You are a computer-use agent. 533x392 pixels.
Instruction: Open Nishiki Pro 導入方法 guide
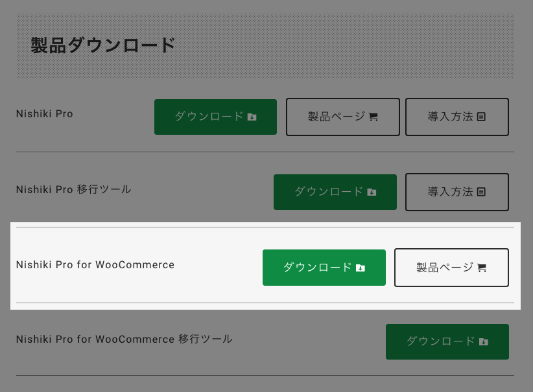click(457, 117)
